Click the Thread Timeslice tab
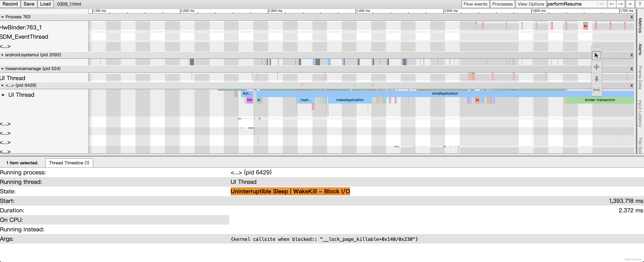 point(69,162)
